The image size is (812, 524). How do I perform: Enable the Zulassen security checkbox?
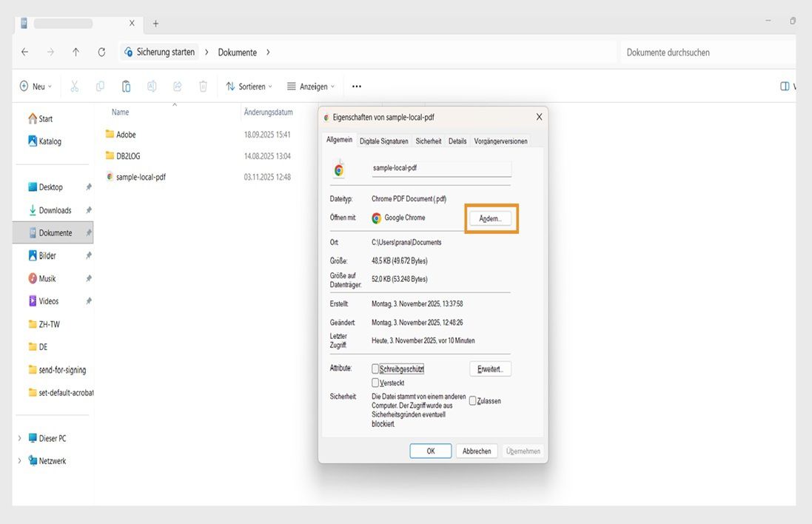click(x=472, y=400)
